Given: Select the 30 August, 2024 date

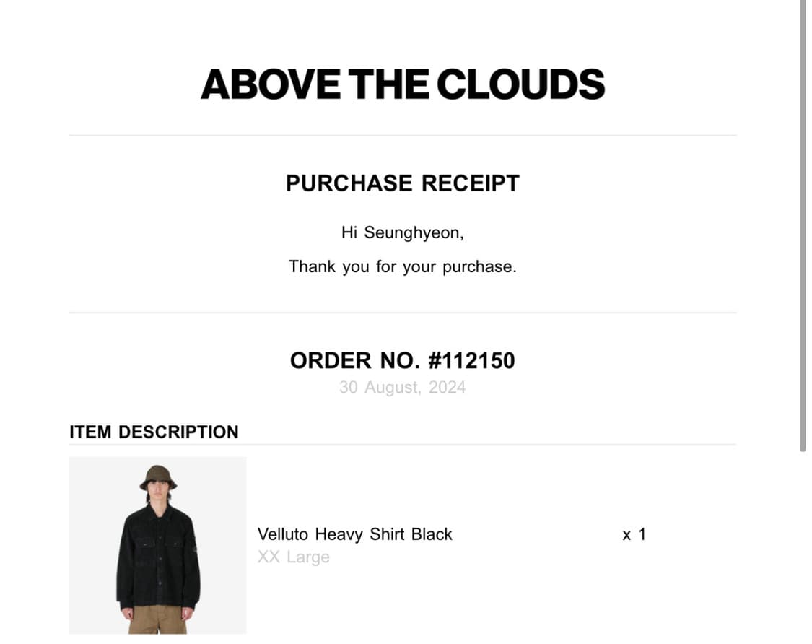Looking at the screenshot, I should coord(402,387).
